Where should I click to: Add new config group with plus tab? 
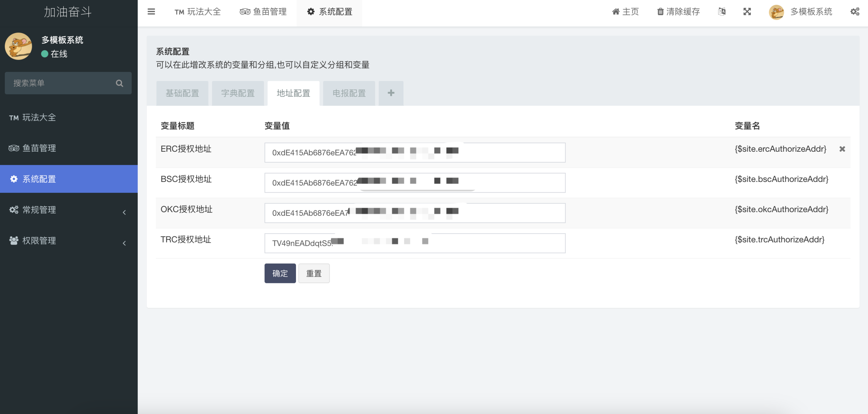[391, 93]
